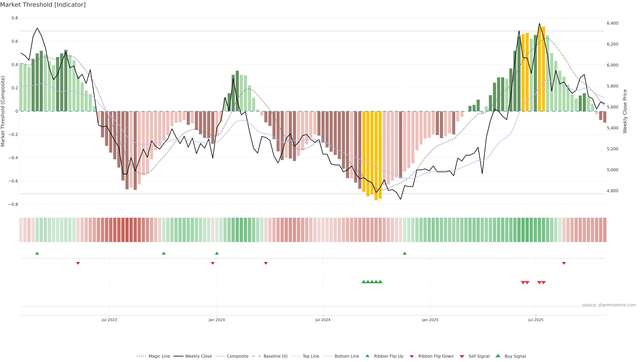Click the Ribbon Flip Down legend label
The width and height of the screenshot is (644, 362).
pyautogui.click(x=436, y=356)
